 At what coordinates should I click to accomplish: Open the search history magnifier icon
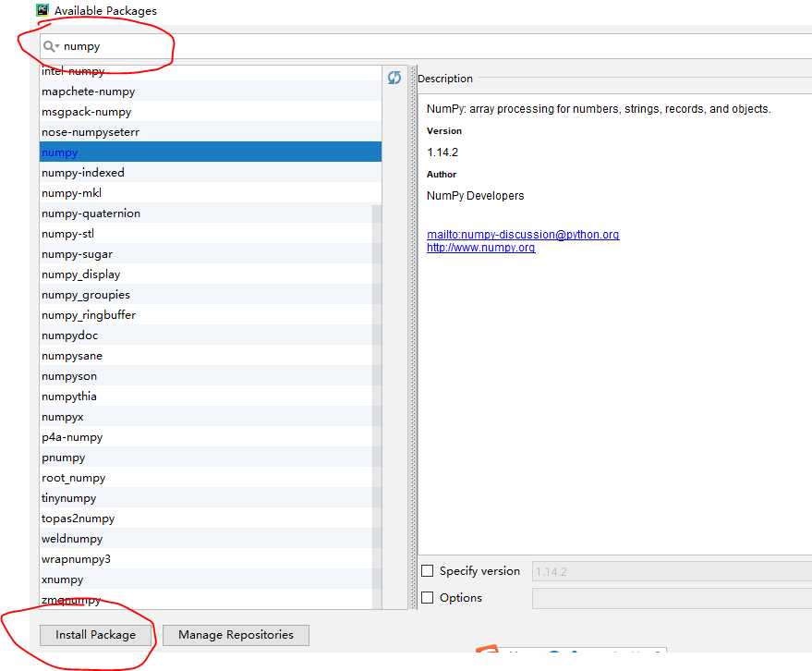(51, 46)
